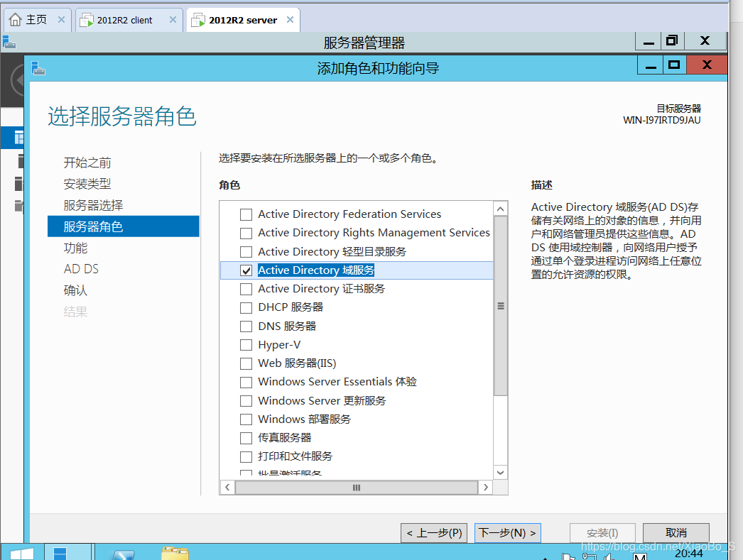The height and width of the screenshot is (560, 743).
Task: Close the 2012R2 client tab
Action: pos(173,20)
